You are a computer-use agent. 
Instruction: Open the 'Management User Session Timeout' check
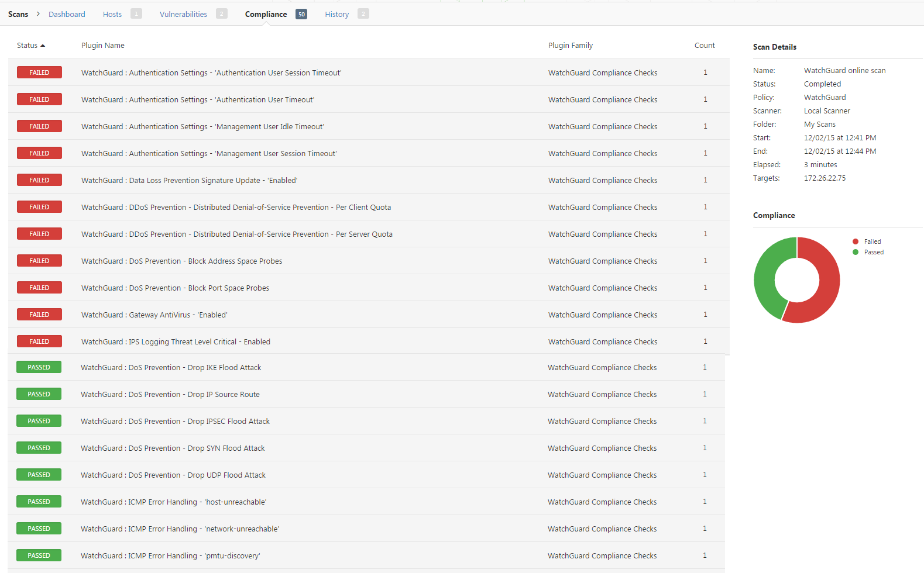209,153
